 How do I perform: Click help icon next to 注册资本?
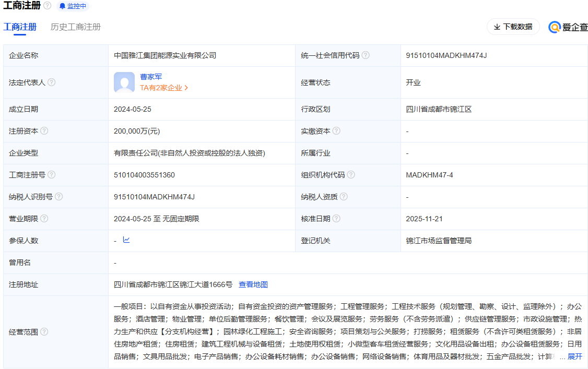[x=44, y=131]
